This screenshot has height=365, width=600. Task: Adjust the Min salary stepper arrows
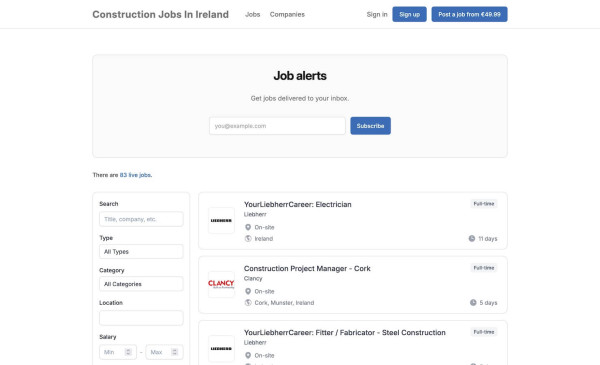129,352
